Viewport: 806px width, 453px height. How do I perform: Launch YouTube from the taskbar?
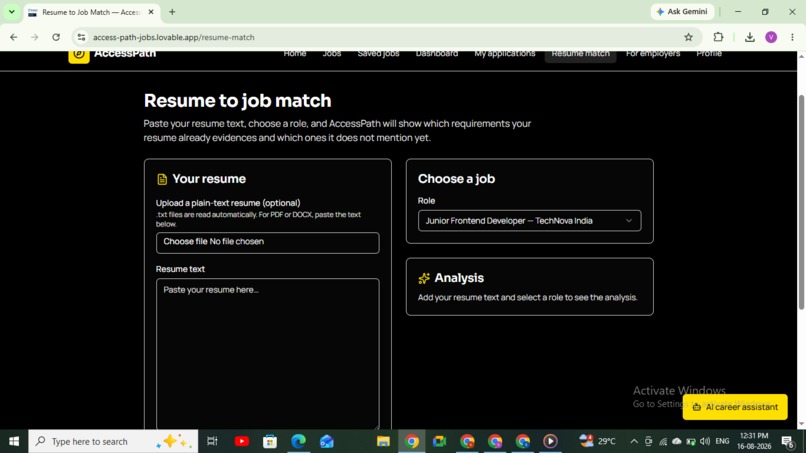[242, 441]
